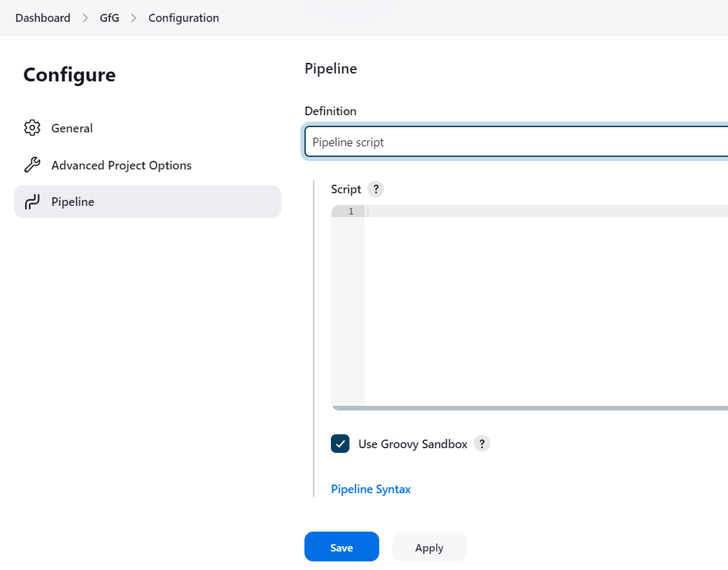The image size is (728, 570).
Task: Go to the General section
Action: (72, 128)
